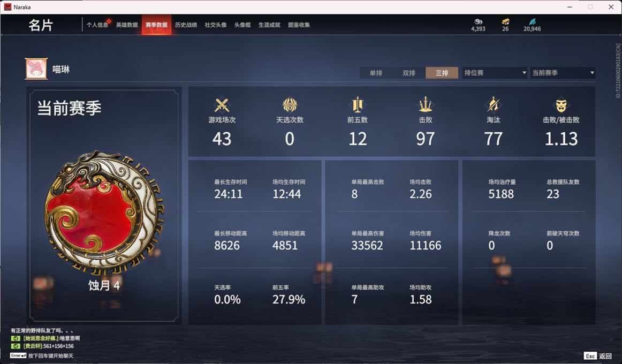Screen dimensions: 622x364
Task: Switch to the 英雄数据 tab
Action: click(x=127, y=25)
